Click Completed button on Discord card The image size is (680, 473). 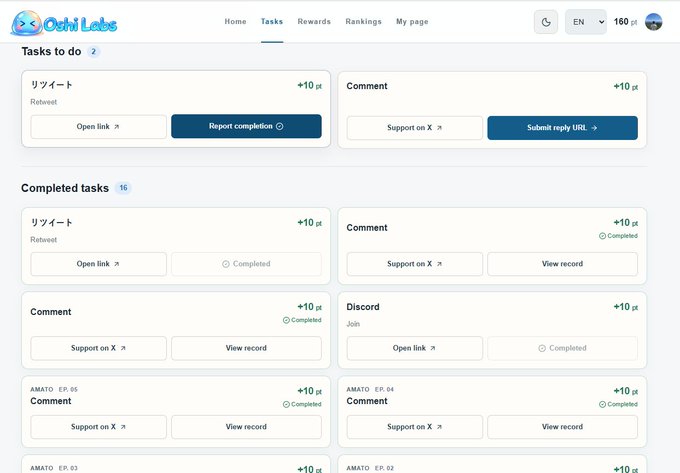[562, 348]
